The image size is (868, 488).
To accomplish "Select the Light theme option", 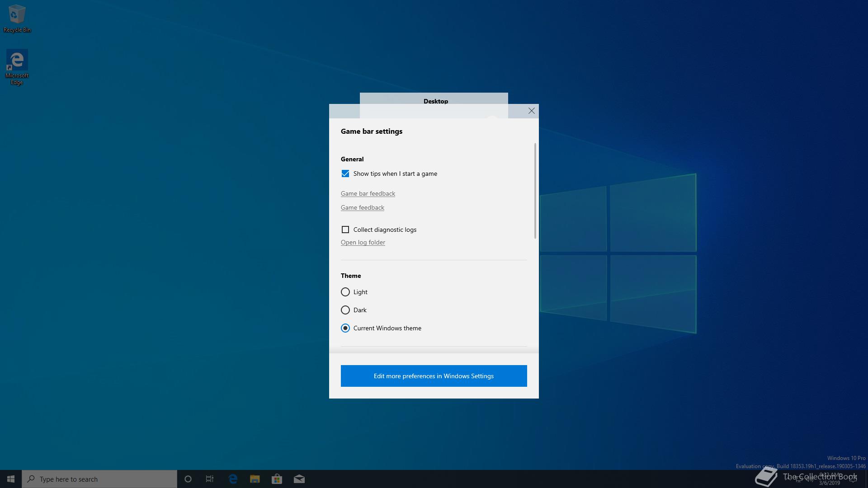I will click(345, 292).
